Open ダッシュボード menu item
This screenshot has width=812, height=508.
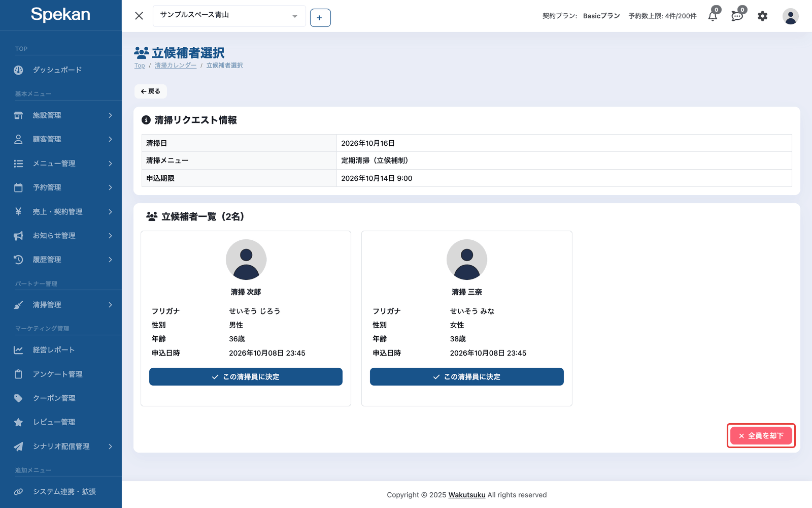(x=61, y=70)
